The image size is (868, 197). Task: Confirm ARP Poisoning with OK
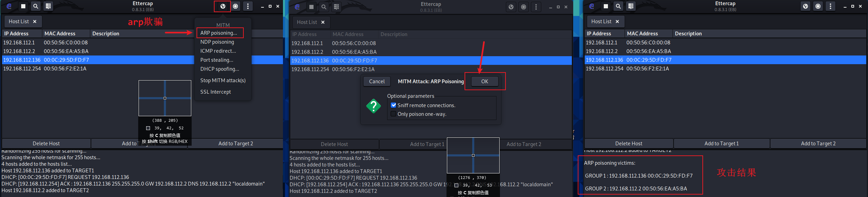coord(485,81)
